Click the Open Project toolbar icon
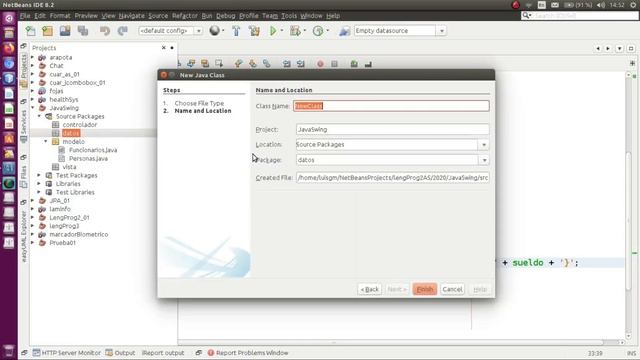This screenshot has width=640, height=360. [x=65, y=31]
